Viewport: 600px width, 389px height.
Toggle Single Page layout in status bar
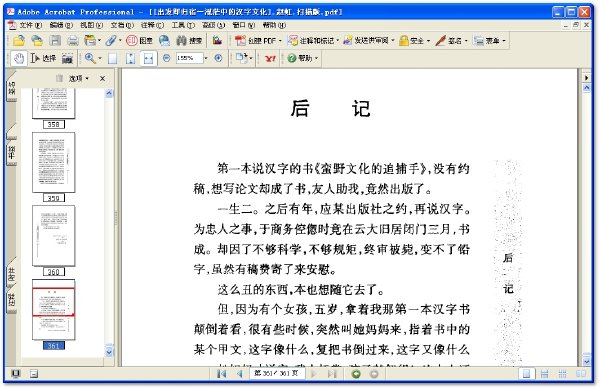(x=527, y=374)
